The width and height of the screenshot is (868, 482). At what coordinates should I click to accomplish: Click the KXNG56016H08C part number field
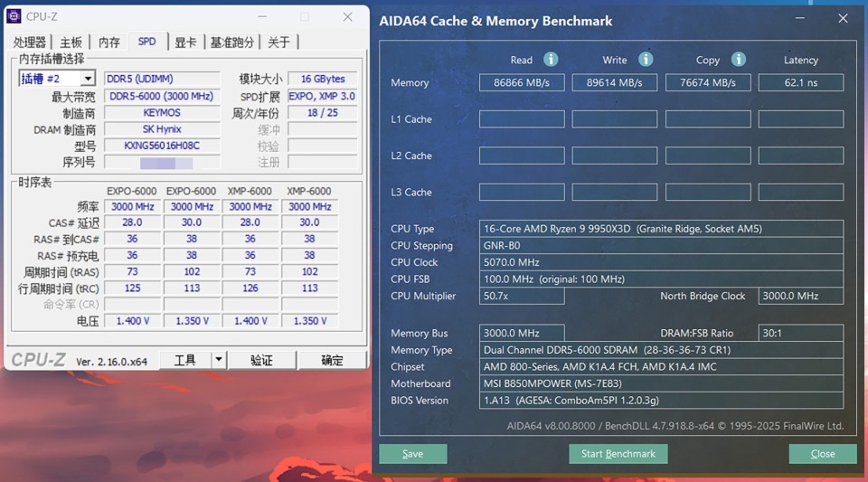click(x=162, y=146)
